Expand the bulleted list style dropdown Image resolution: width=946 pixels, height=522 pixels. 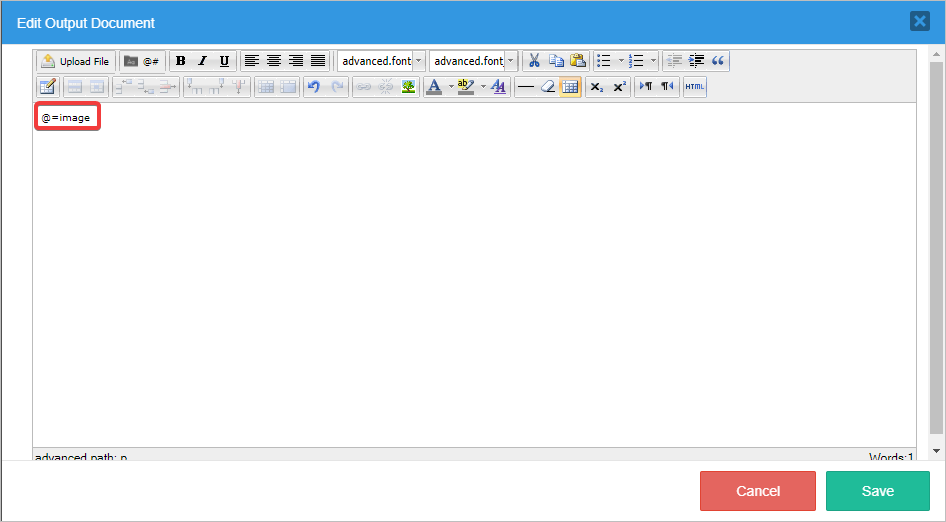pos(621,61)
